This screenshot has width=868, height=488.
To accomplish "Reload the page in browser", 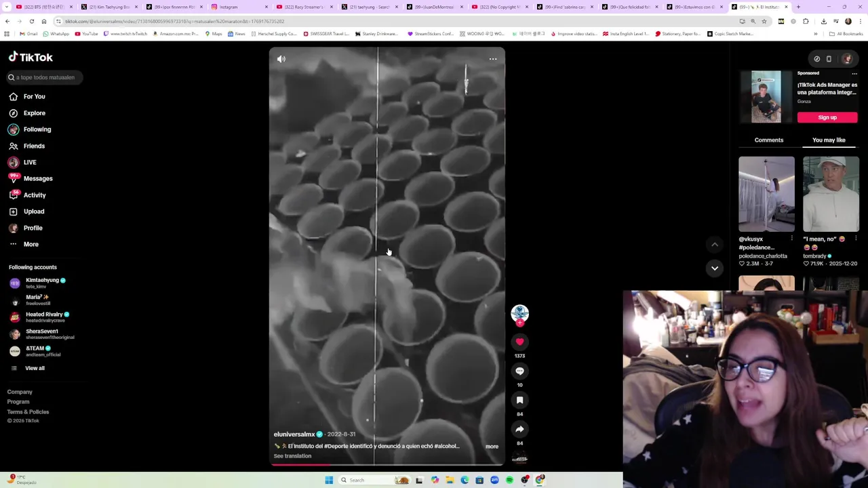I will [x=32, y=21].
